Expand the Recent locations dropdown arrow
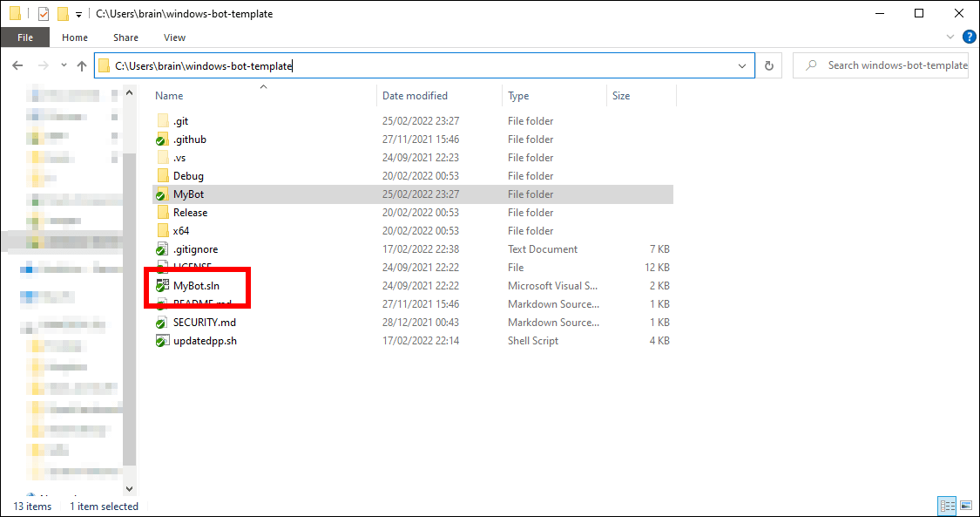The width and height of the screenshot is (980, 517). tap(64, 65)
